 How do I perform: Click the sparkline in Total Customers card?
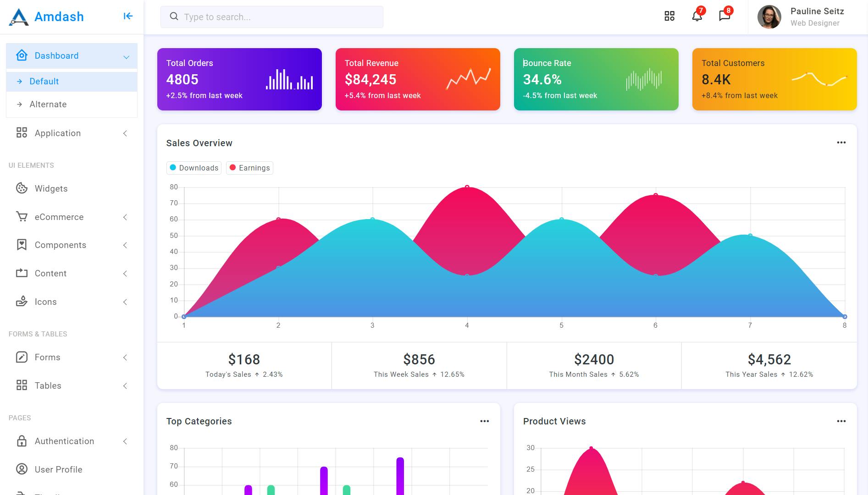819,79
